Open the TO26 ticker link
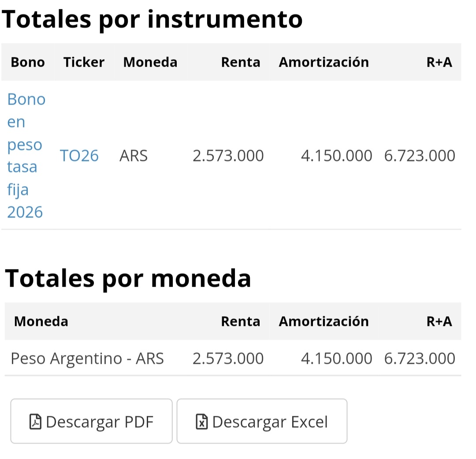Screen dimensions: 476x459 79,156
